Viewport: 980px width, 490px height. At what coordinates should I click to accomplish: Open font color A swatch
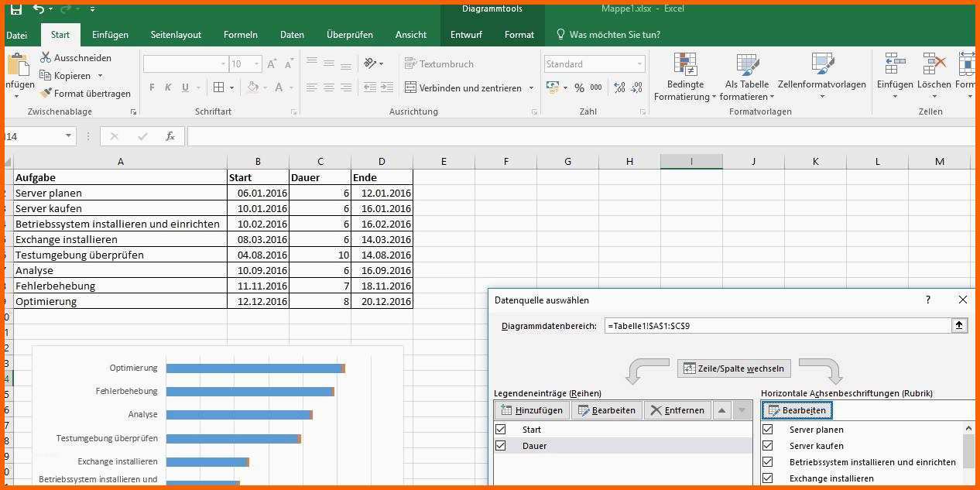tap(279, 88)
